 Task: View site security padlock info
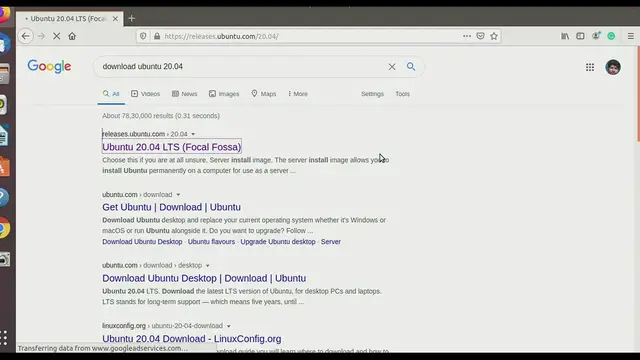pyautogui.click(x=157, y=36)
